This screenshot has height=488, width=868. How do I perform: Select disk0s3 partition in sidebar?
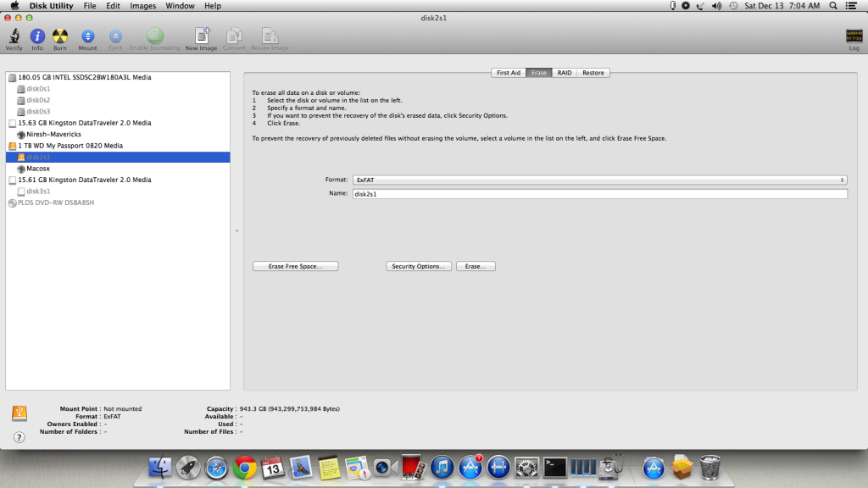coord(118,111)
